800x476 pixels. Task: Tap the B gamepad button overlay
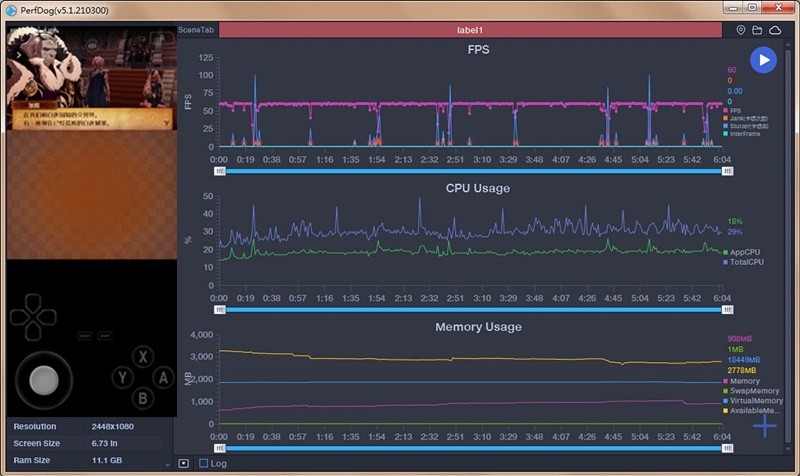(x=143, y=398)
